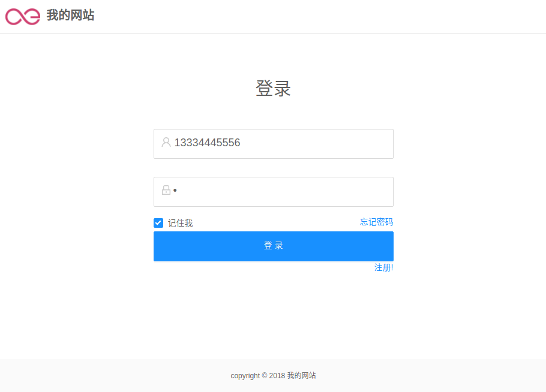Submit with the blue 登录 button
The width and height of the screenshot is (546, 392).
pyautogui.click(x=274, y=246)
